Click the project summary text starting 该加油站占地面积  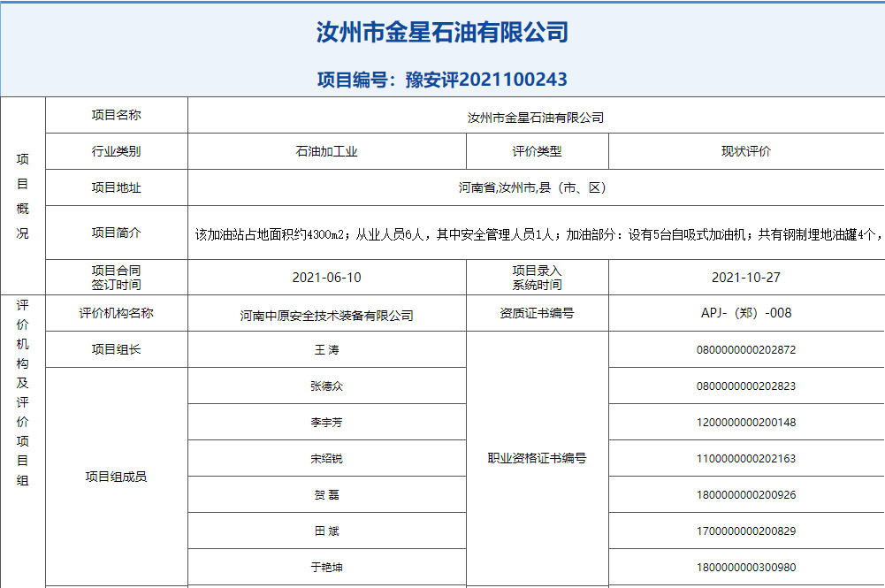click(539, 234)
